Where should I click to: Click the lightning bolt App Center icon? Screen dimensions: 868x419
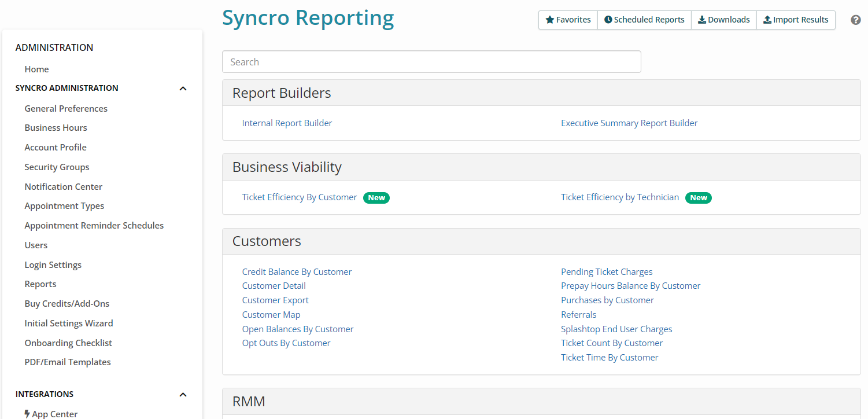[x=27, y=414]
